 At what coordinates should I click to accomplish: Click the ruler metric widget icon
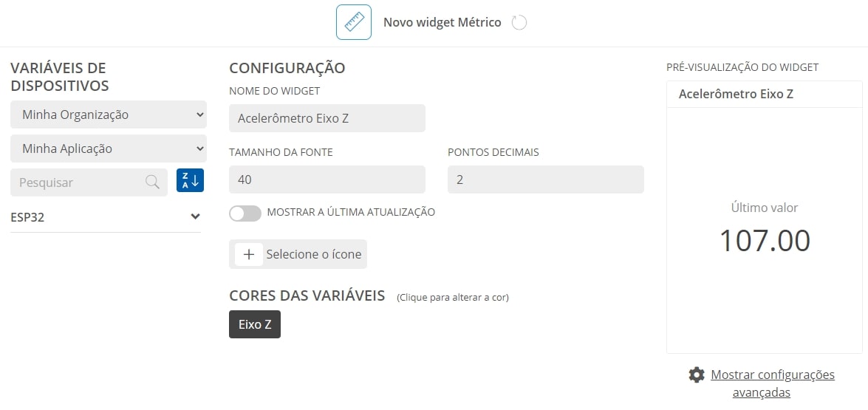click(353, 22)
